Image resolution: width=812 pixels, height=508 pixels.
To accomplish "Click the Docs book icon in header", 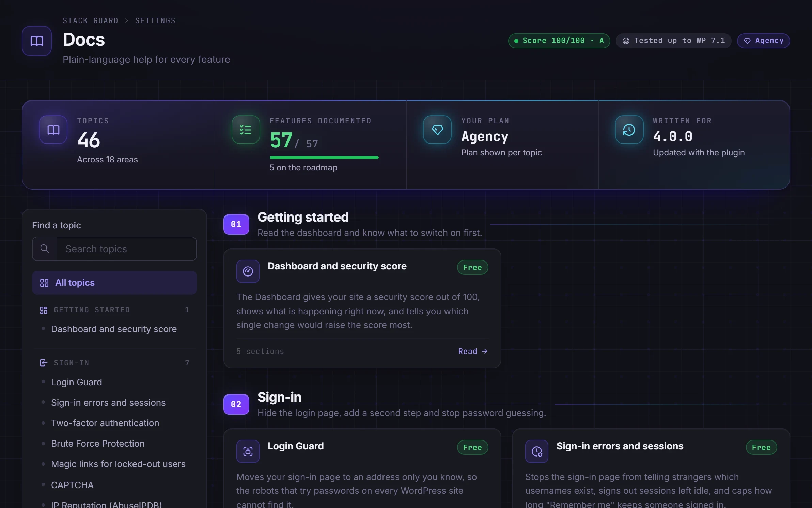I will click(x=37, y=41).
